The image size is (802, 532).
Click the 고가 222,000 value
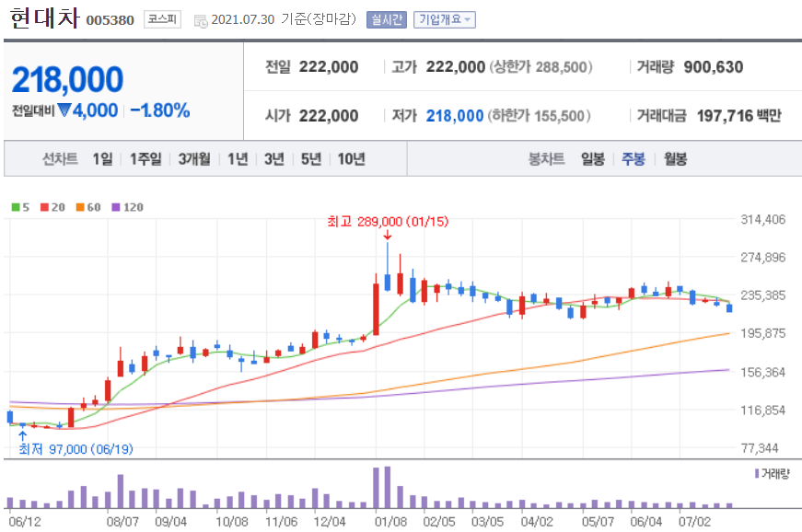(x=456, y=67)
